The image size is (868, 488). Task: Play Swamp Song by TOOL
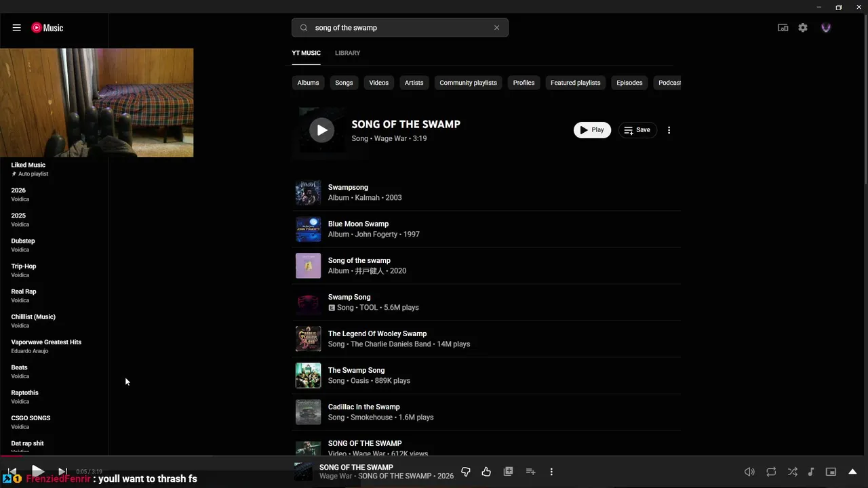[x=486, y=302]
